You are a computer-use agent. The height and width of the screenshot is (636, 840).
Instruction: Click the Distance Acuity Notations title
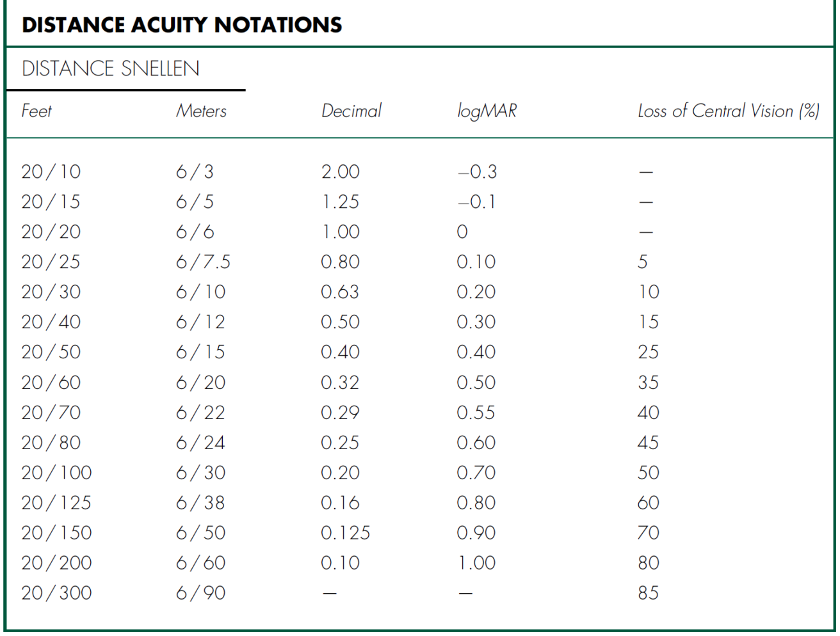[x=182, y=25]
